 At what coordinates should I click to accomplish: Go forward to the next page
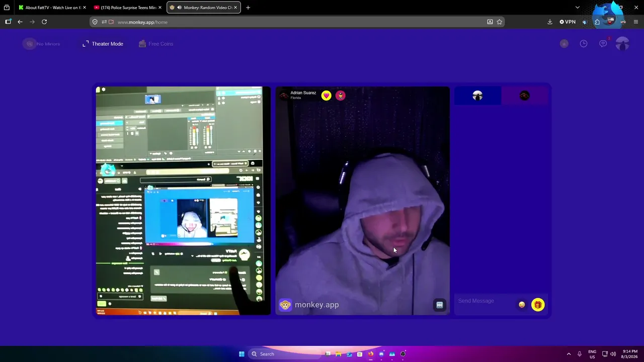(x=32, y=22)
